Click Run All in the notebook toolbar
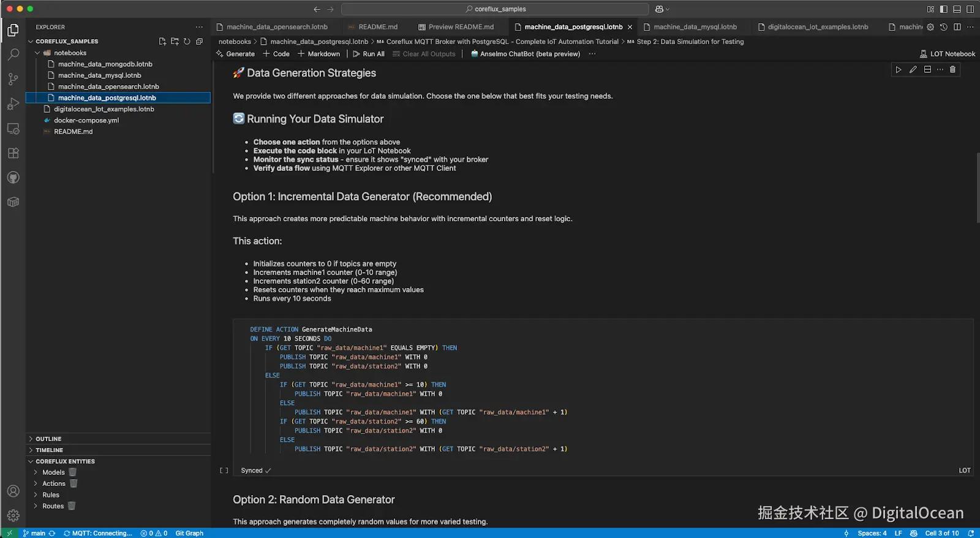The height and width of the screenshot is (538, 980). click(369, 54)
